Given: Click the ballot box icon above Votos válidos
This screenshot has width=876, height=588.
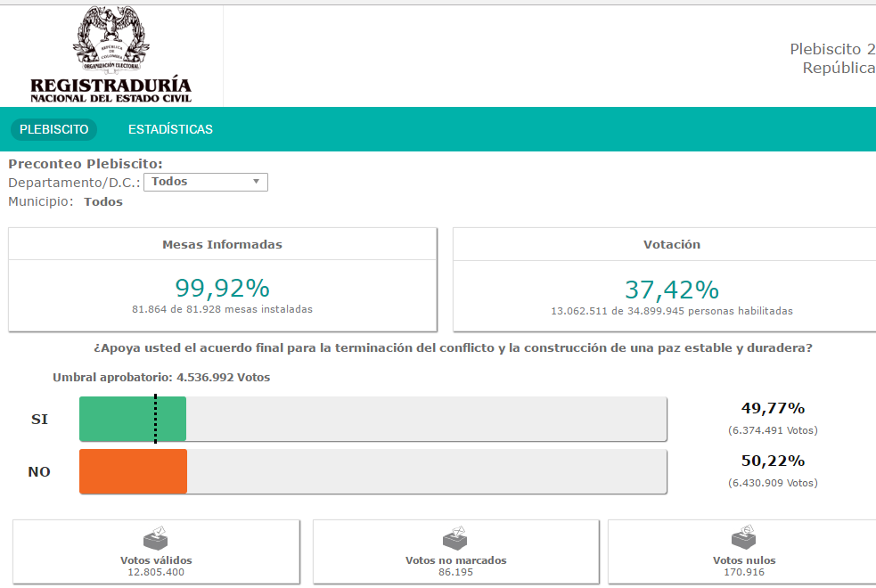Looking at the screenshot, I should (156, 538).
